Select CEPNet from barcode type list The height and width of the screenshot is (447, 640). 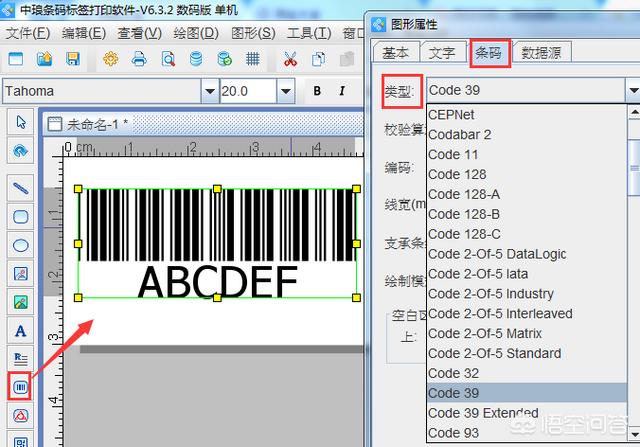[x=527, y=115]
